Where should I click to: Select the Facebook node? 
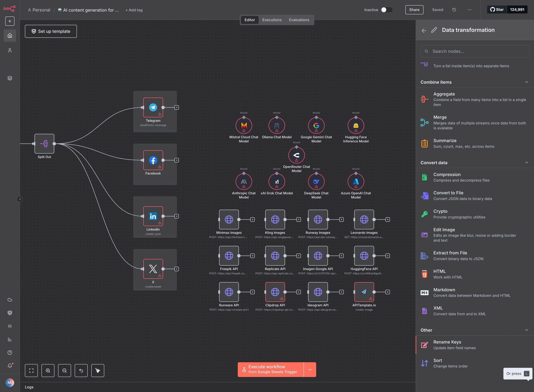tap(153, 160)
